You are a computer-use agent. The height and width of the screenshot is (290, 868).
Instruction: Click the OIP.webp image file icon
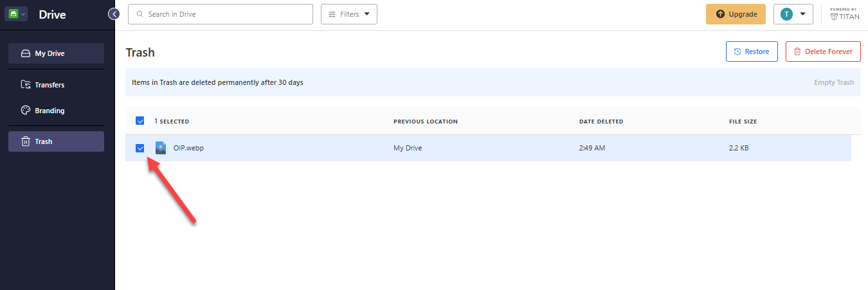161,148
